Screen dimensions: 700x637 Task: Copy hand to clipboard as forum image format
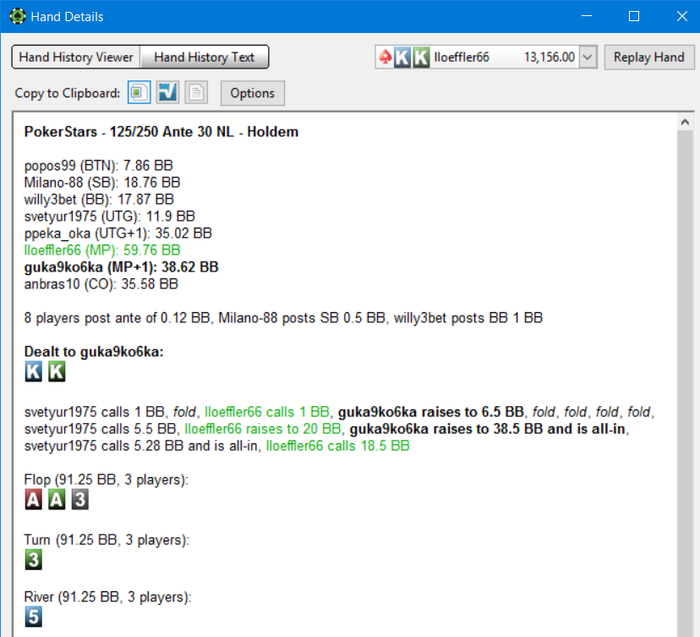[139, 93]
